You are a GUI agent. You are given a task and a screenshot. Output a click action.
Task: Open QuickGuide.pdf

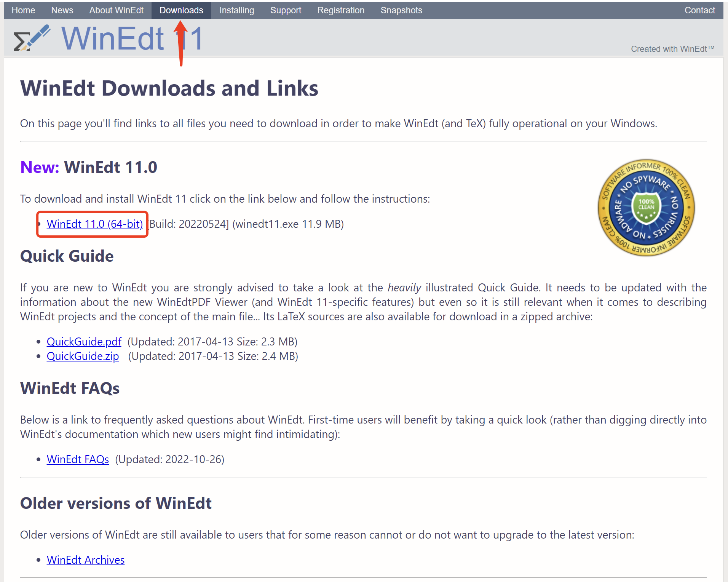(x=84, y=342)
